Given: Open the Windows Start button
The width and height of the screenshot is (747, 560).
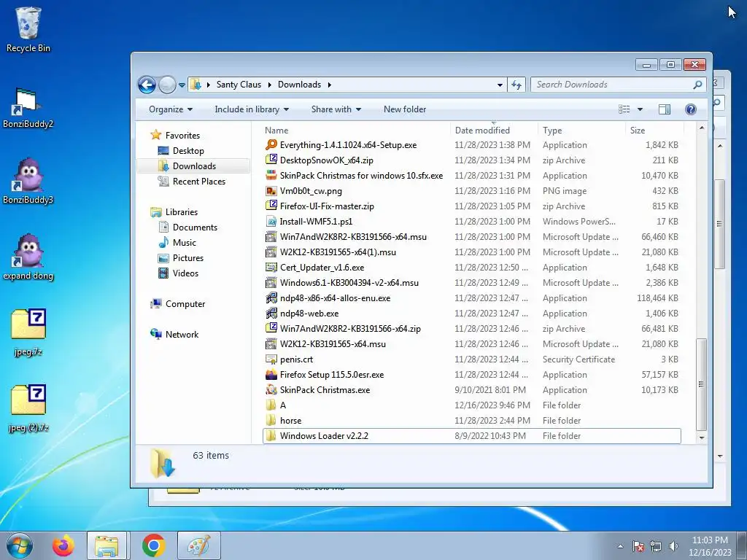Looking at the screenshot, I should (20, 545).
